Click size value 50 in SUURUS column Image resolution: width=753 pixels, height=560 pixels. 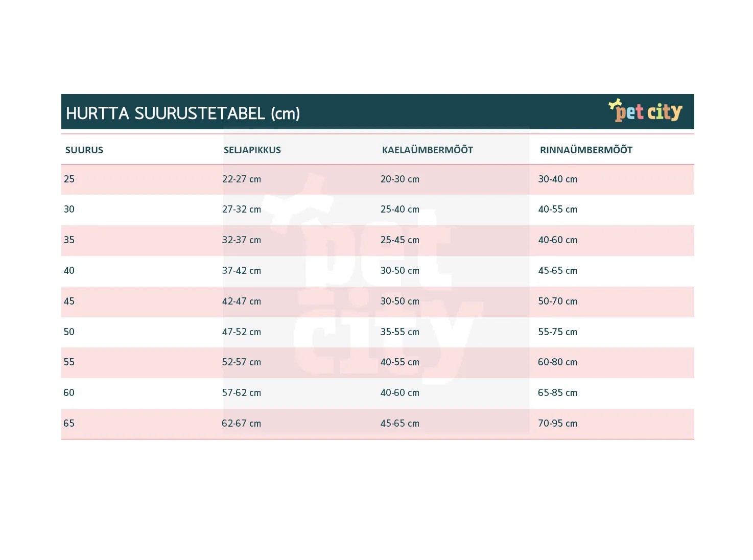pos(69,332)
